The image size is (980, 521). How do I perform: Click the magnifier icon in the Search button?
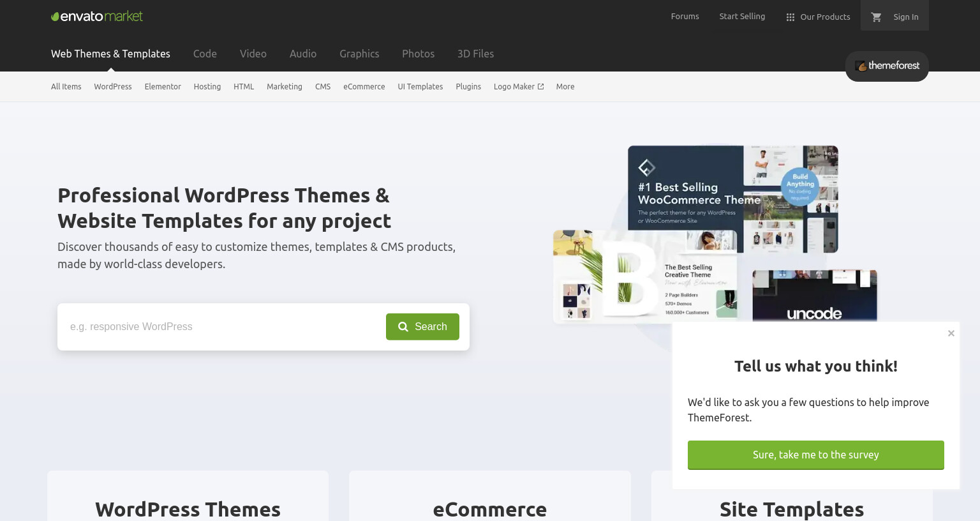tap(403, 327)
